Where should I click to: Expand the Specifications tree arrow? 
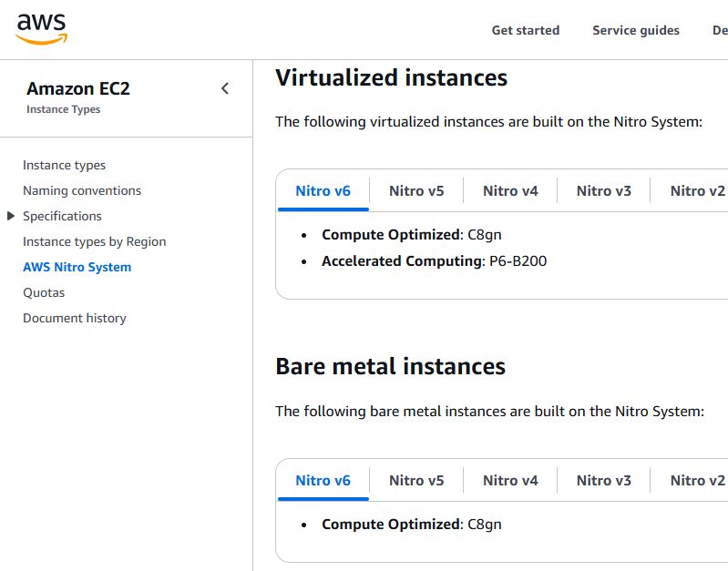pyautogui.click(x=11, y=216)
